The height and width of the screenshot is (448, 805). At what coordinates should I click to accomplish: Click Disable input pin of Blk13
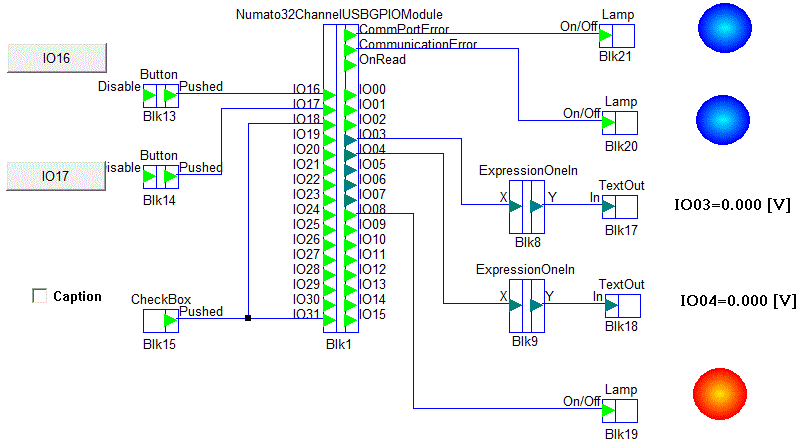coord(149,95)
